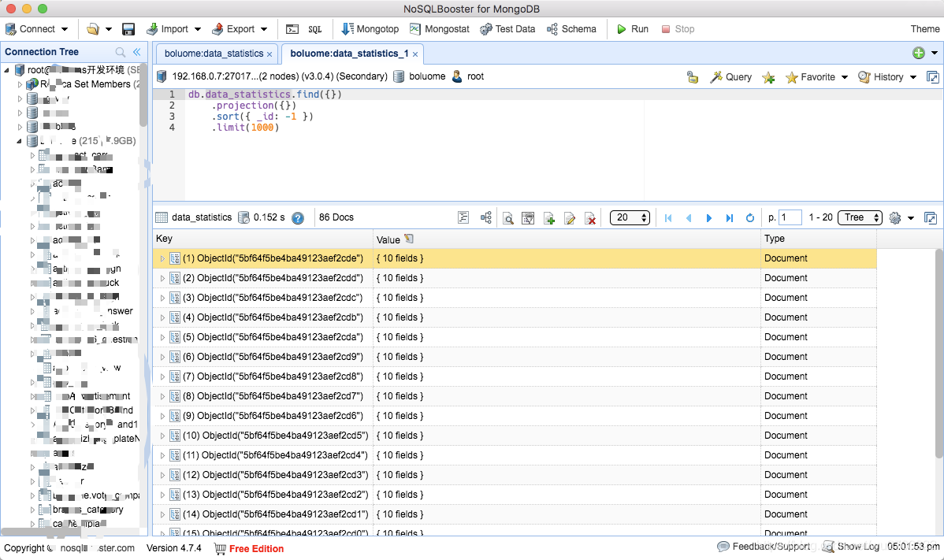Open the tab list dropdown arrow

935,53
